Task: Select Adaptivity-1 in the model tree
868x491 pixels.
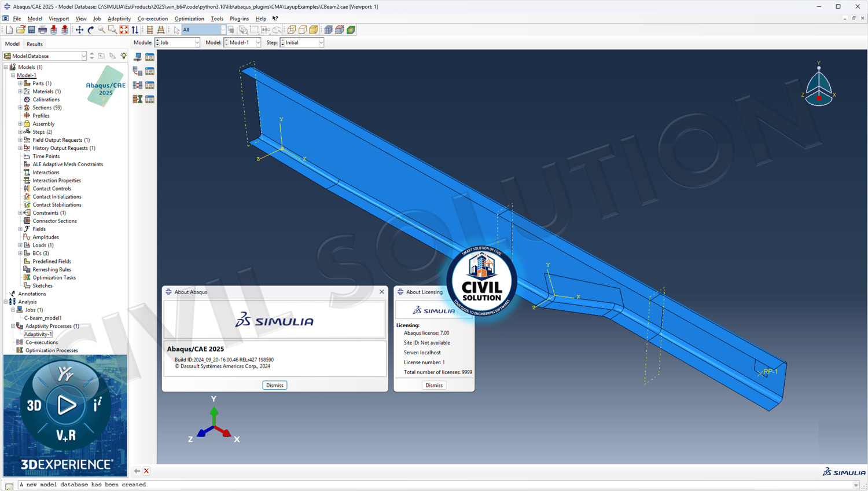Action: [38, 334]
